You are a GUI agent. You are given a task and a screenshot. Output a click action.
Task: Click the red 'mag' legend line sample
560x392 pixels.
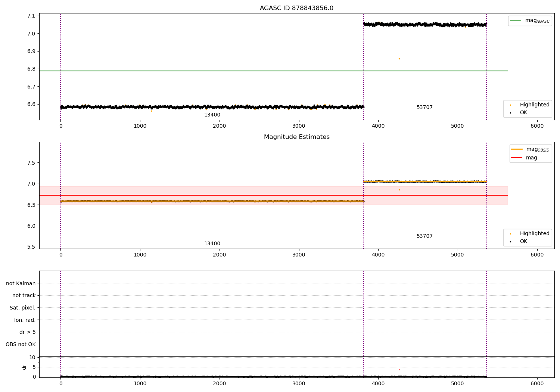point(517,158)
